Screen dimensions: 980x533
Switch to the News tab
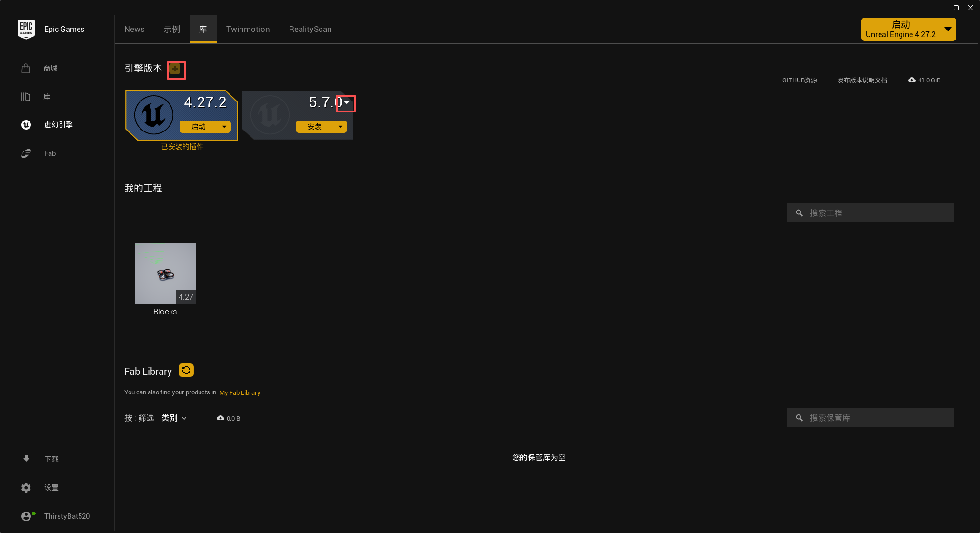(134, 29)
